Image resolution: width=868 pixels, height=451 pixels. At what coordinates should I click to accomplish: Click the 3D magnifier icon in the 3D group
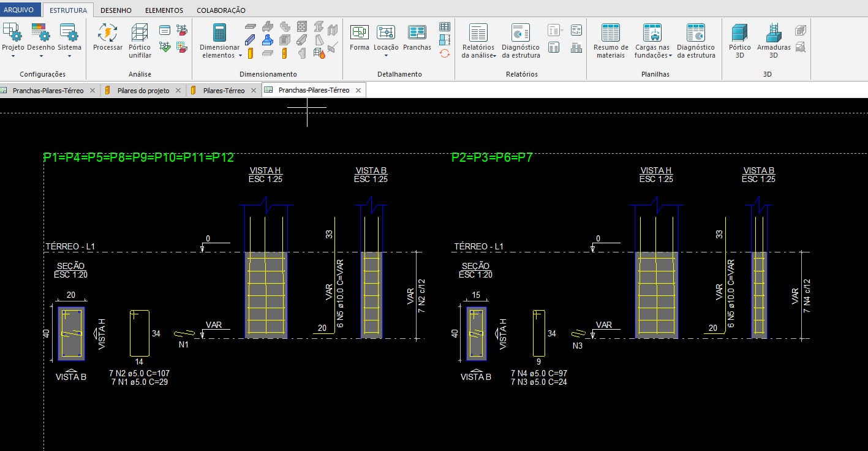click(x=800, y=47)
